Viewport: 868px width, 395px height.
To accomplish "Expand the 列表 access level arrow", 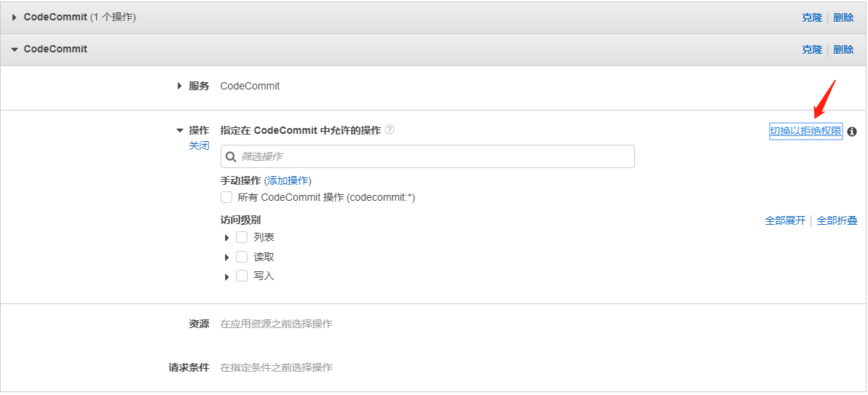I will click(227, 238).
